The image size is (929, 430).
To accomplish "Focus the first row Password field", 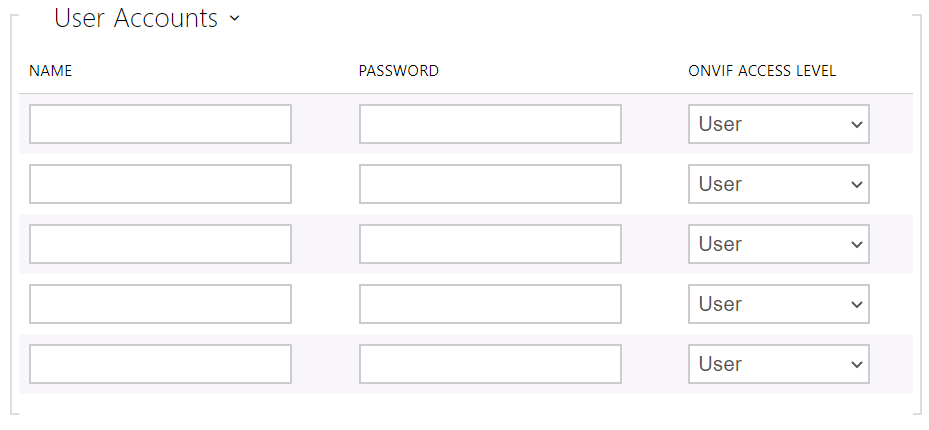I will 490,124.
